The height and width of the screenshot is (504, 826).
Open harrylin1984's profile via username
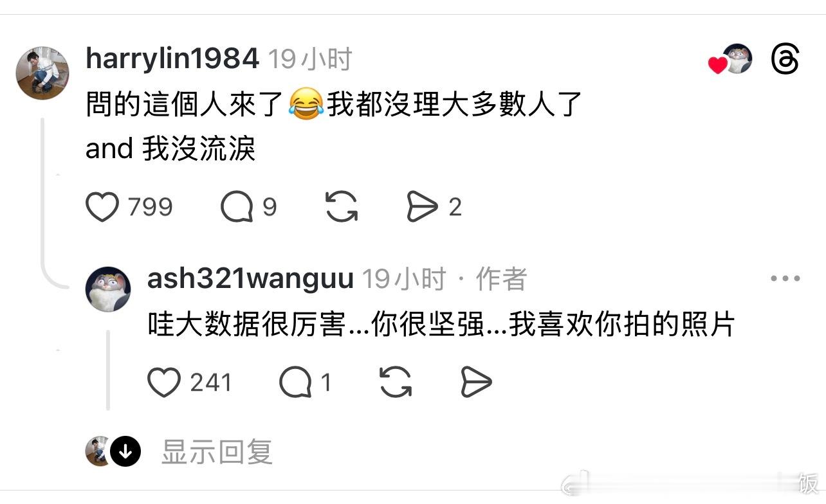point(172,59)
